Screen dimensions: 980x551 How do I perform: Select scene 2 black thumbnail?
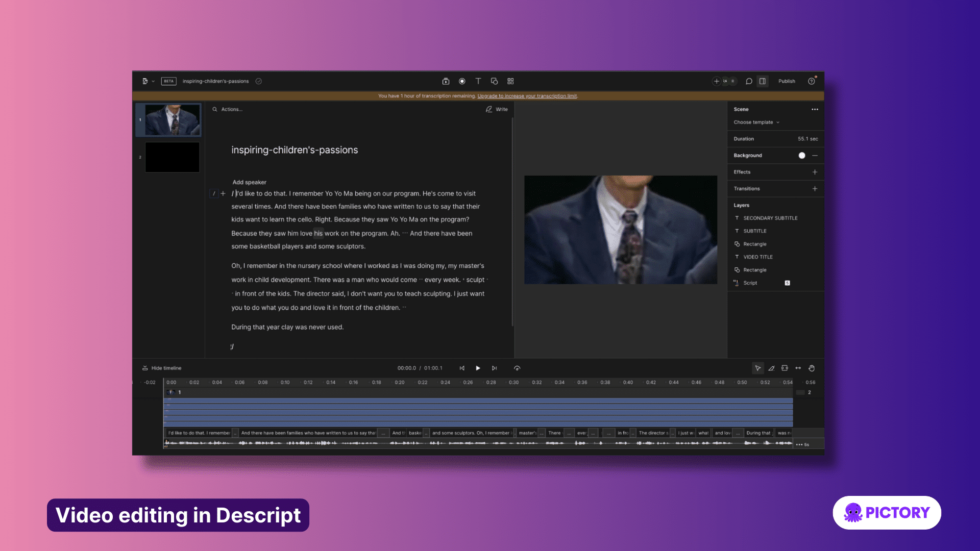pos(173,157)
